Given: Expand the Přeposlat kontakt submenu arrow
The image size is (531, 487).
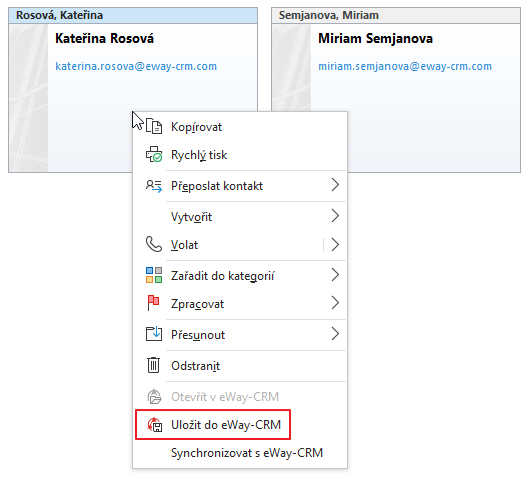Looking at the screenshot, I should pos(335,185).
